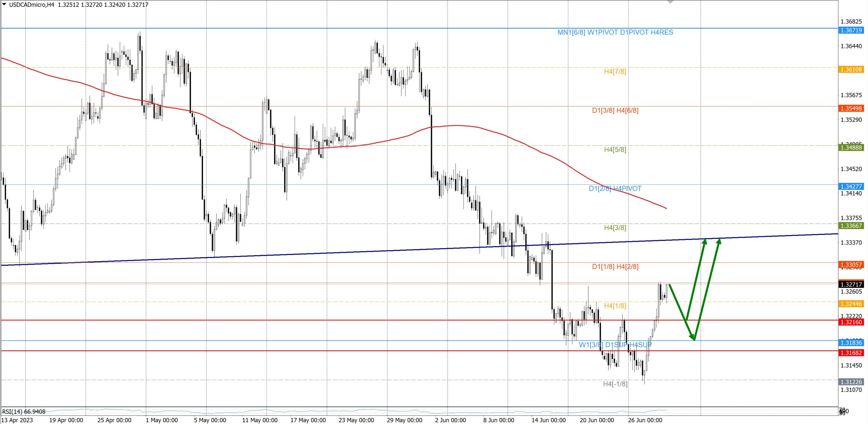Click the H4[3/8] level label
This screenshot has width=868, height=424.
615,228
